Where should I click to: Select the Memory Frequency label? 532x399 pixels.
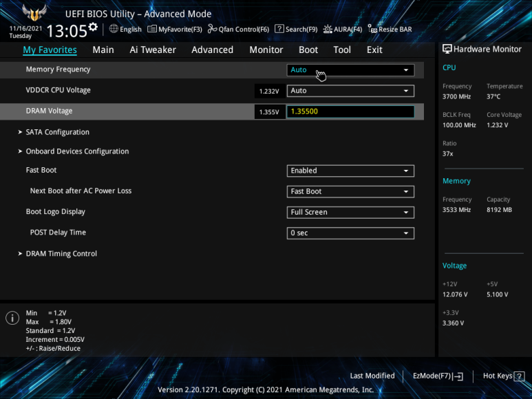(x=58, y=69)
